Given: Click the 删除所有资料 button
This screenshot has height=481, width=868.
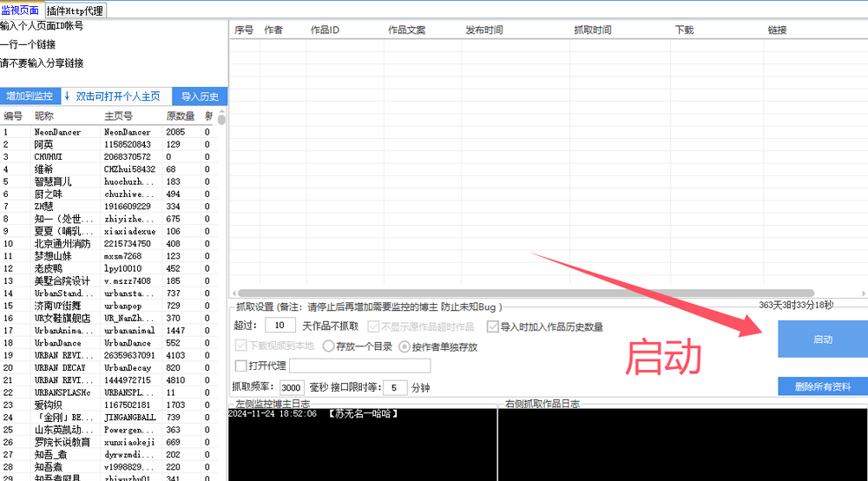Looking at the screenshot, I should pyautogui.click(x=823, y=386).
